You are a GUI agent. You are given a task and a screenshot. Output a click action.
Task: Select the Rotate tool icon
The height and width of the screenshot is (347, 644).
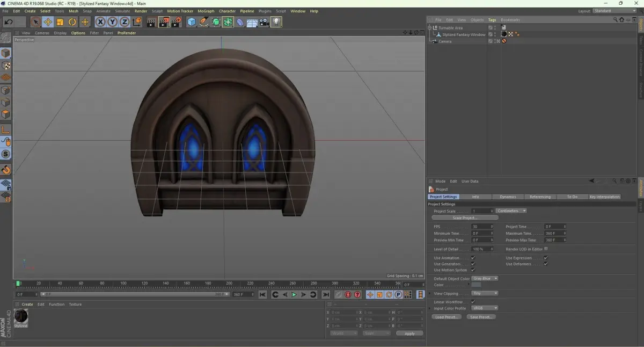click(72, 22)
